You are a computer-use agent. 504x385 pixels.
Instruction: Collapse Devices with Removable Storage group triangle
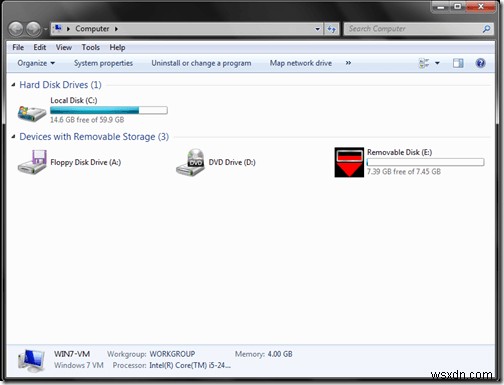click(x=13, y=137)
